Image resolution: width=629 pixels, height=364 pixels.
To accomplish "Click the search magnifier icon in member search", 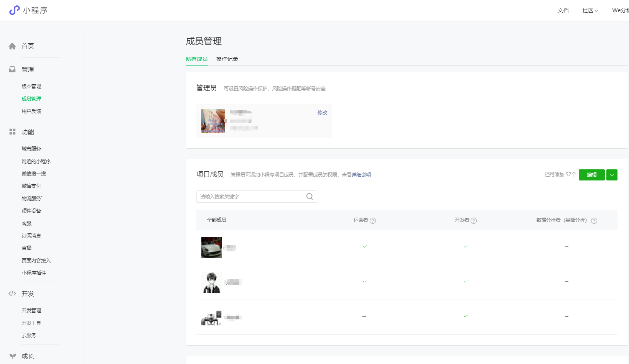I will pyautogui.click(x=310, y=197).
